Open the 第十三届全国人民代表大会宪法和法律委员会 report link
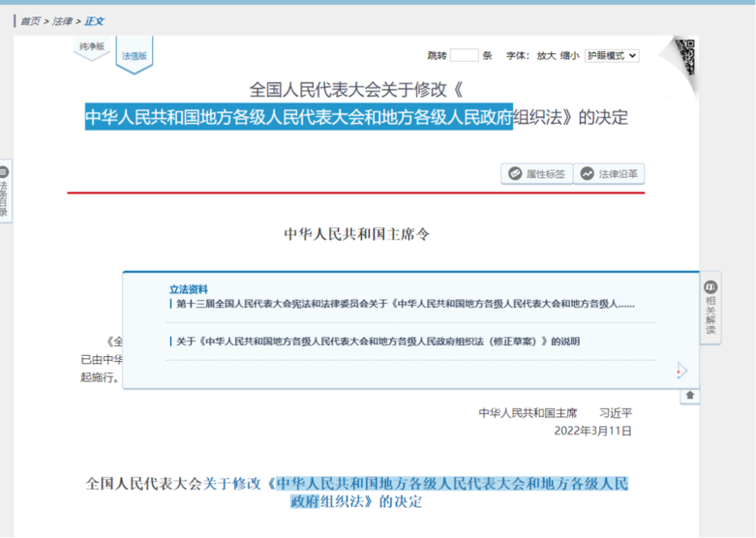 [x=402, y=304]
